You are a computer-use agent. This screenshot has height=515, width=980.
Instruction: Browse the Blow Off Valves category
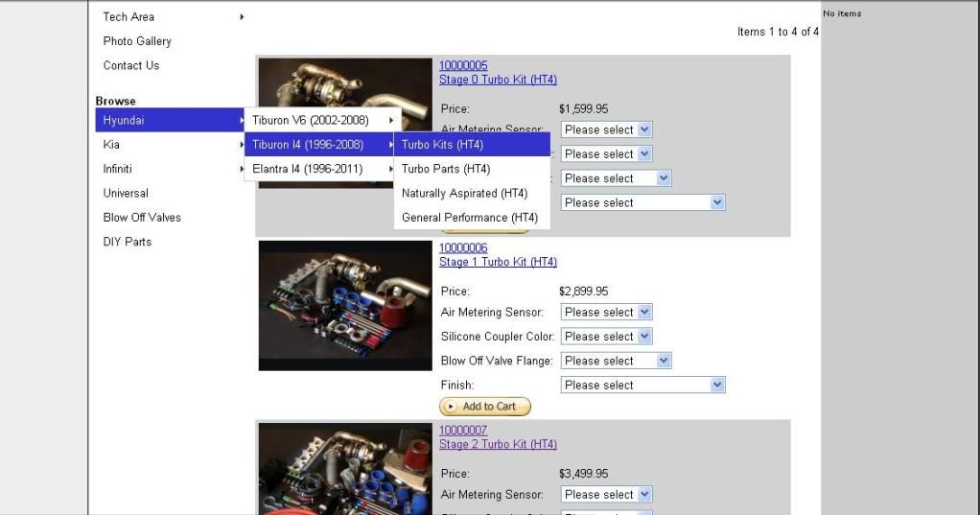click(142, 218)
